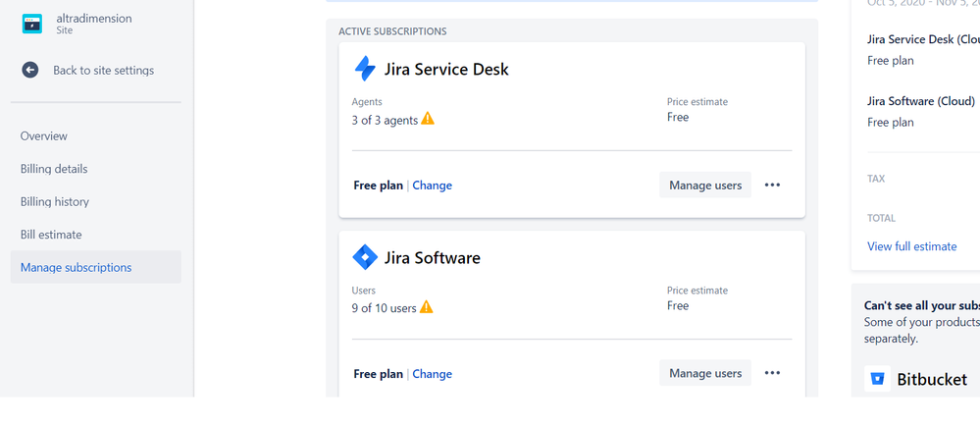The height and width of the screenshot is (426, 980).
Task: Change the Jira Software plan
Action: [x=432, y=373]
